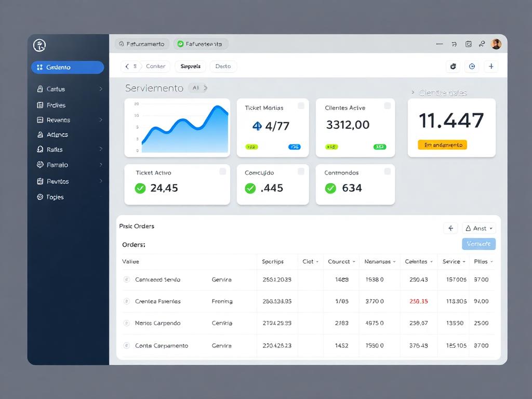532x399 pixels.
Task: Toggle the Ticket Merlias card checkbox
Action: click(x=301, y=106)
